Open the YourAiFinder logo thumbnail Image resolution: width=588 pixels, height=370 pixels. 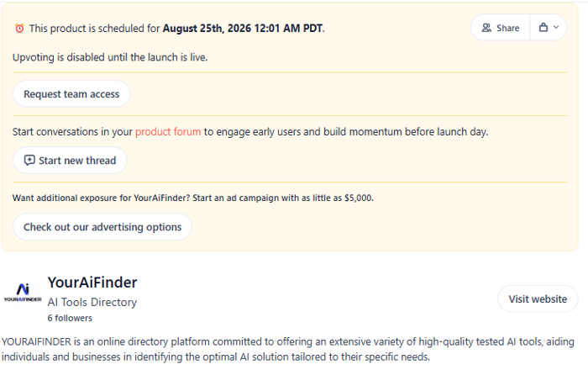23,293
